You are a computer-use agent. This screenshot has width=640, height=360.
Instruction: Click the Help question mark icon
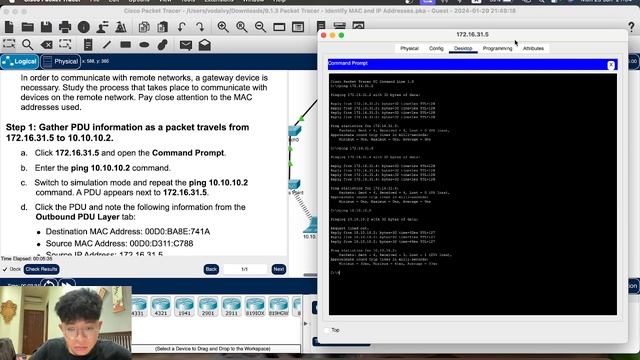(631, 27)
